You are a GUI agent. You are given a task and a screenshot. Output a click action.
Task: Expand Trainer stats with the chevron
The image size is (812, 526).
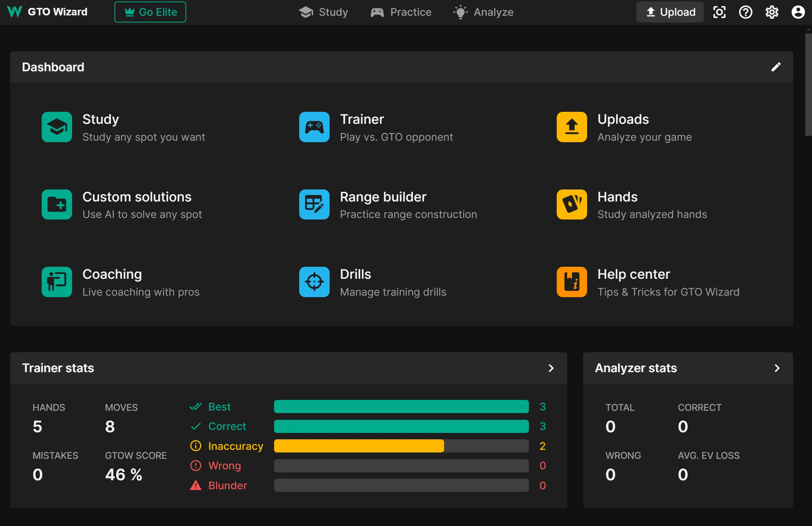coord(551,368)
